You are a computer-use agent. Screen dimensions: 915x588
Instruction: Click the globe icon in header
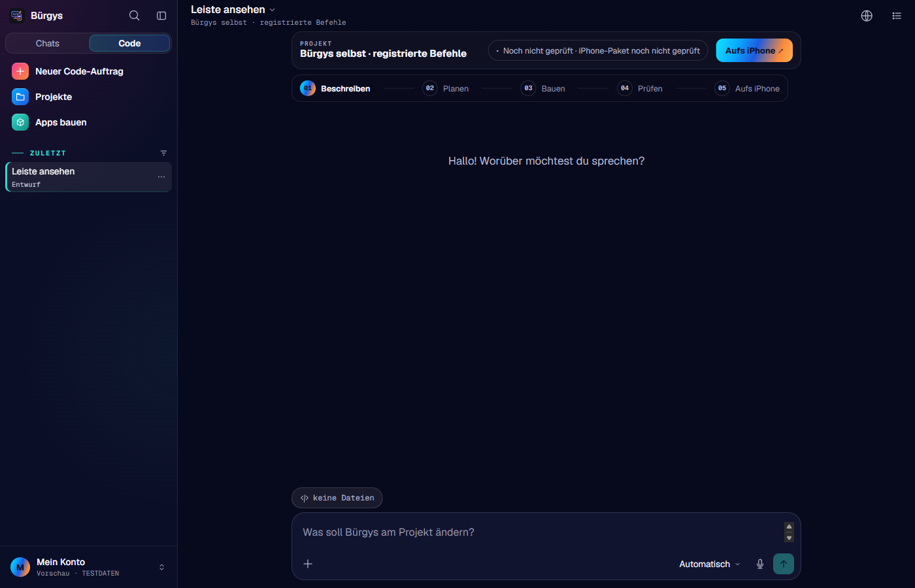point(867,16)
